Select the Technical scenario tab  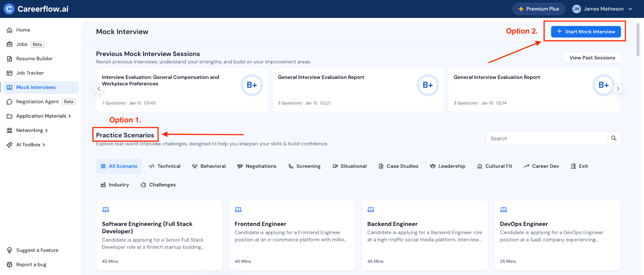tap(164, 166)
